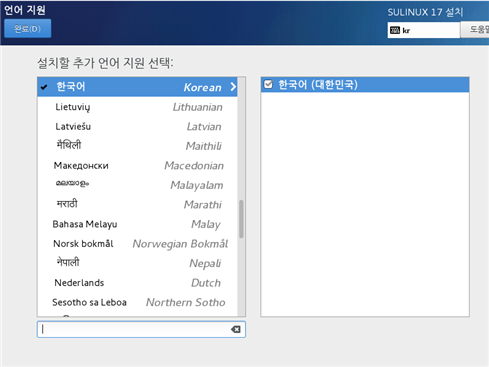The image size is (489, 367).
Task: Select the Norsk bokmål language row
Action: pos(137,244)
